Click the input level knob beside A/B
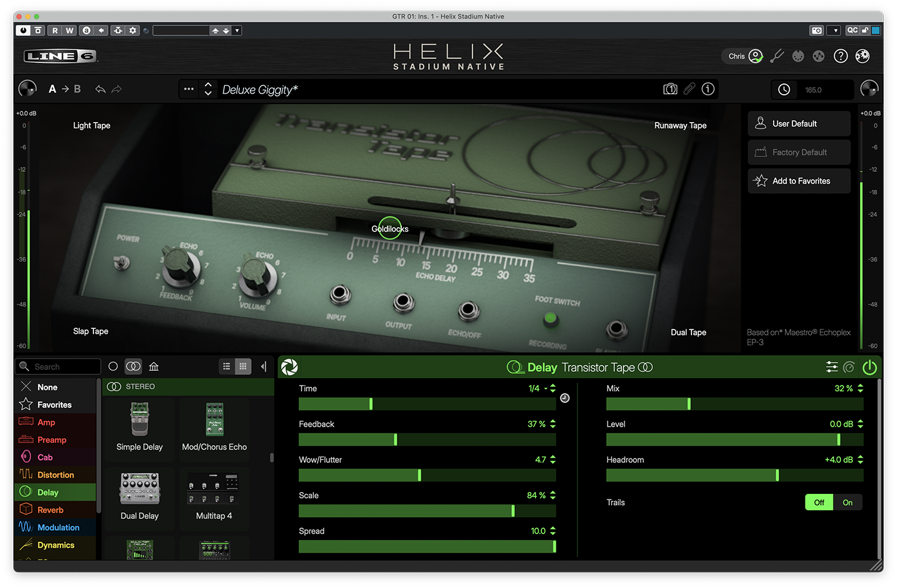 click(x=27, y=89)
